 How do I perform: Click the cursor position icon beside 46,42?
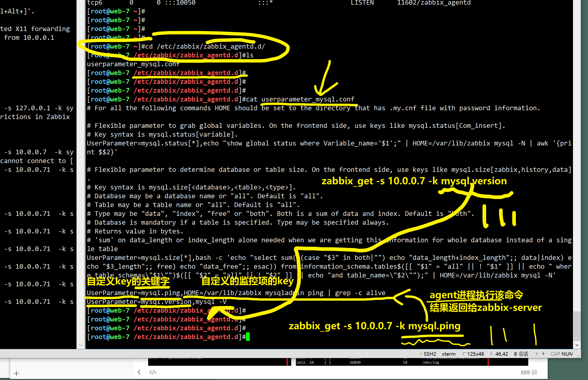(x=492, y=354)
